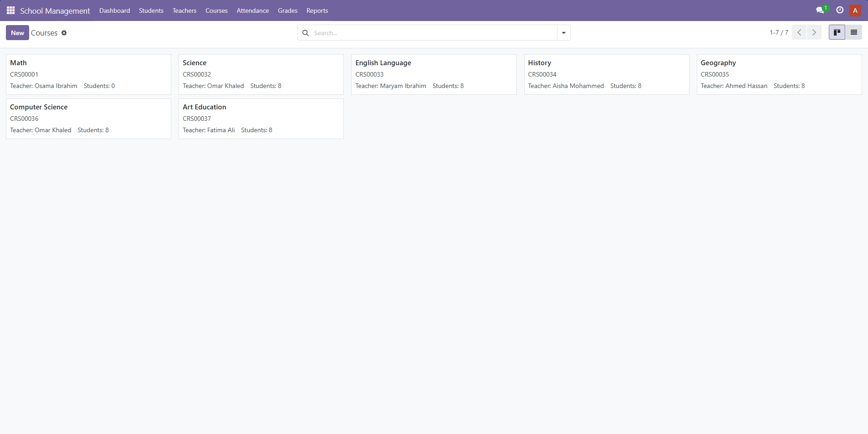Open the Science course card
The height and width of the screenshot is (434, 868).
point(261,74)
